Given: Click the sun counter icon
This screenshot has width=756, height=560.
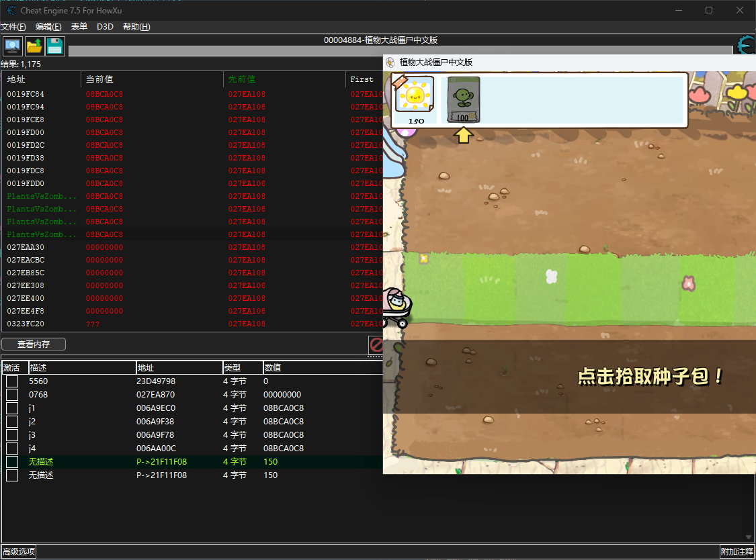Looking at the screenshot, I should click(413, 95).
